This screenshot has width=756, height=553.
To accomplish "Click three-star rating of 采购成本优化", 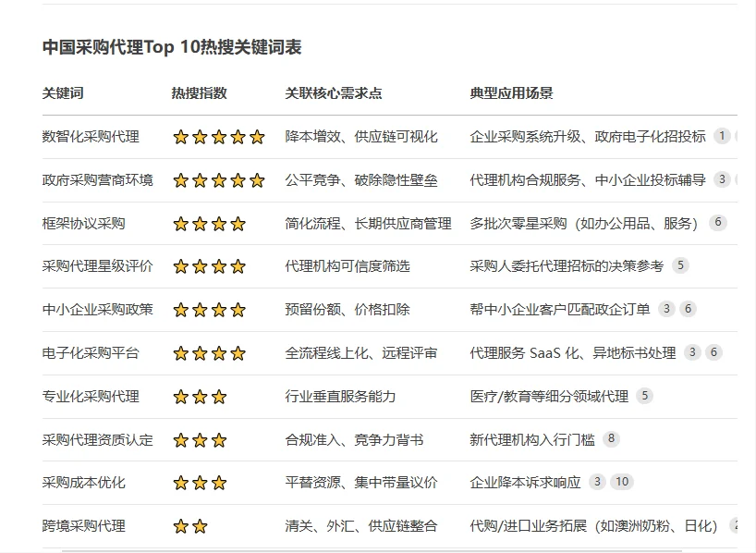I will coord(200,483).
